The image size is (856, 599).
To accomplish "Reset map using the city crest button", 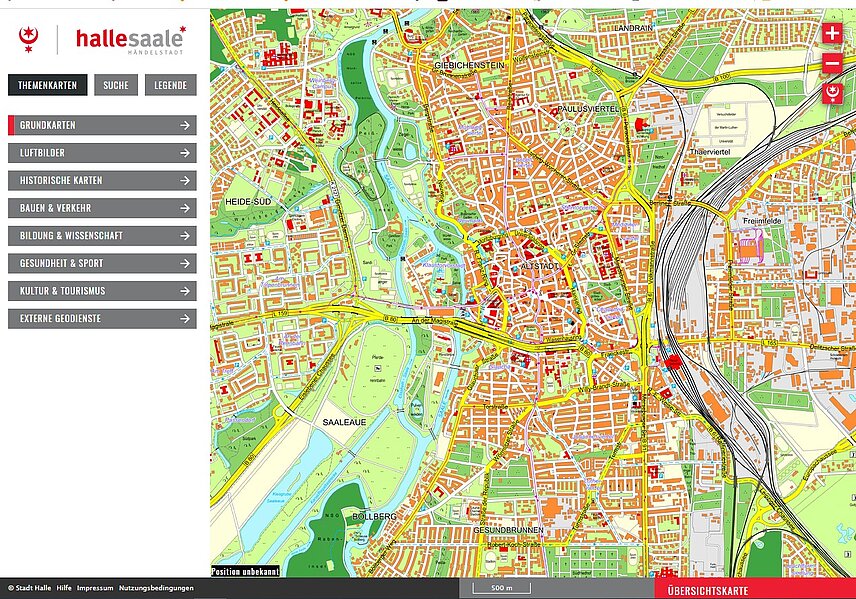I will (x=832, y=94).
